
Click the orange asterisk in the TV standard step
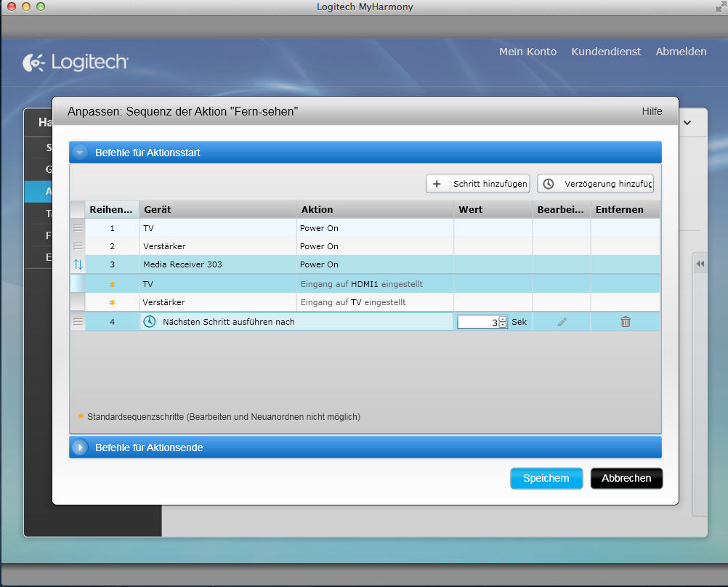(x=112, y=284)
